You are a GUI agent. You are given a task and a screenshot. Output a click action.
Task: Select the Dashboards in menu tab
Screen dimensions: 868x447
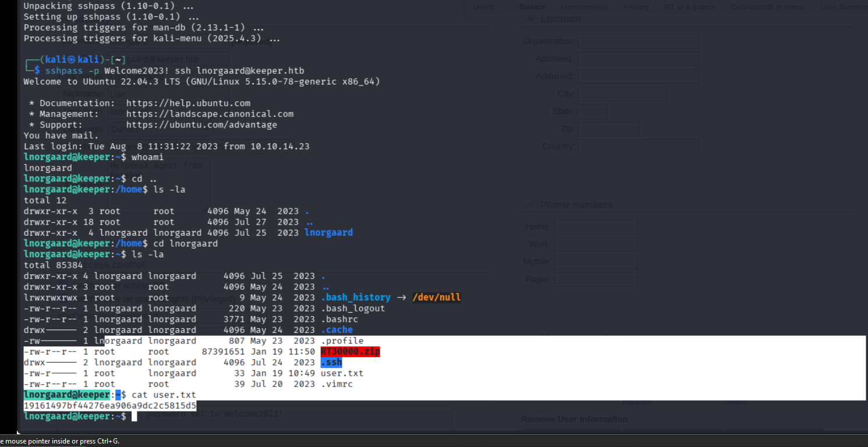coord(768,7)
